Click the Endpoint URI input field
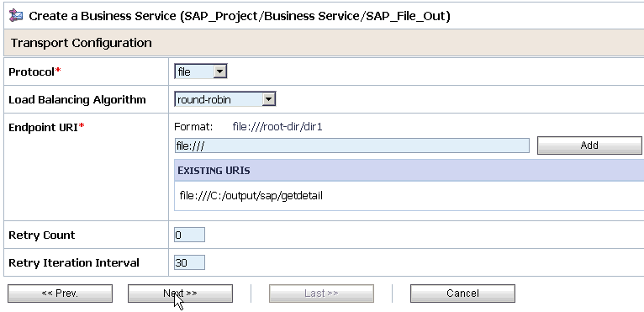This screenshot has height=312, width=644. (x=351, y=145)
